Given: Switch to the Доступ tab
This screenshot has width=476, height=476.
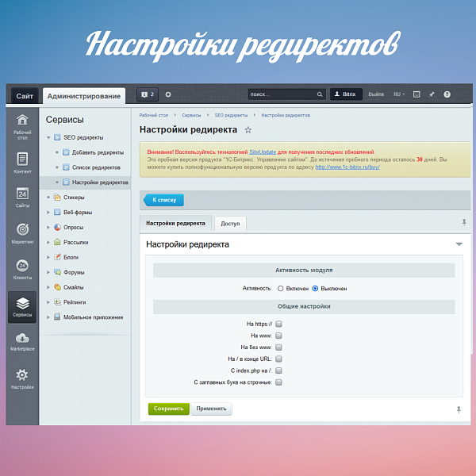Looking at the screenshot, I should (x=230, y=225).
